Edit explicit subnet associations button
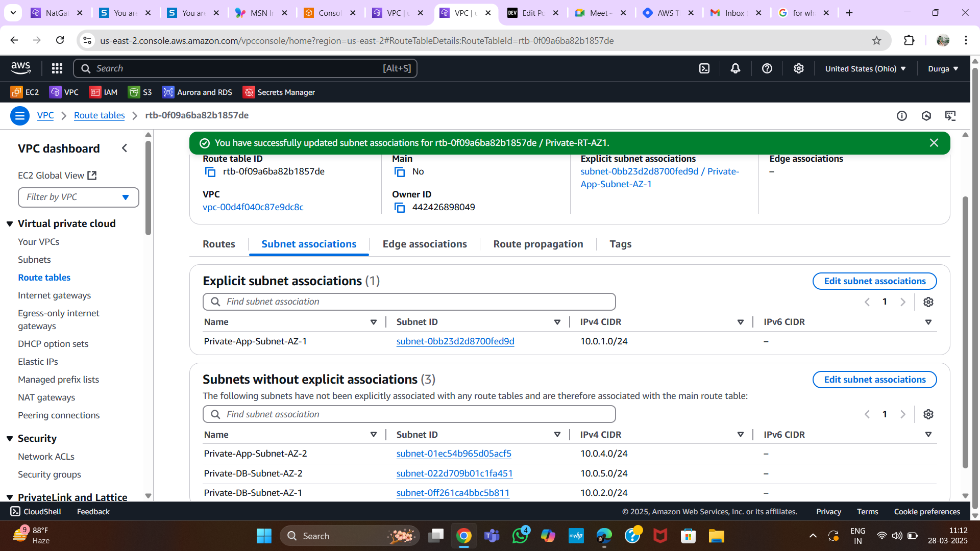980x551 pixels. click(x=874, y=281)
